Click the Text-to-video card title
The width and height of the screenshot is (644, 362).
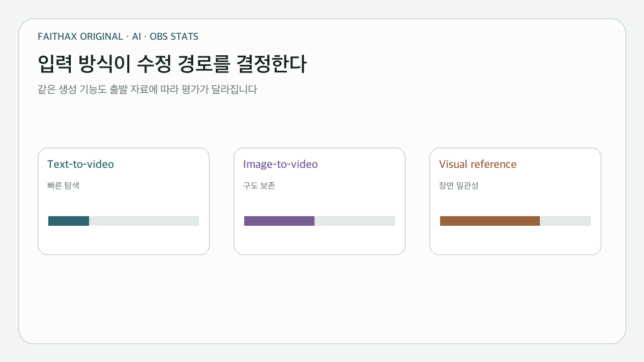tap(80, 164)
